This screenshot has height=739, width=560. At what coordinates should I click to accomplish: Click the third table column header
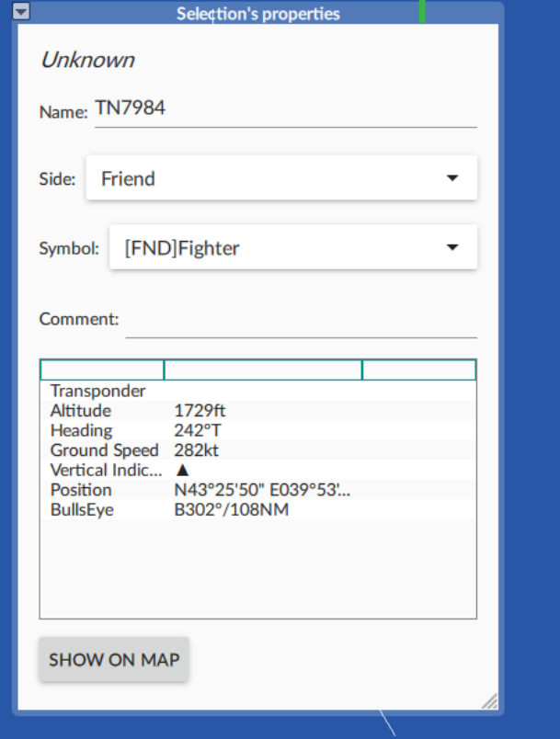(x=419, y=369)
